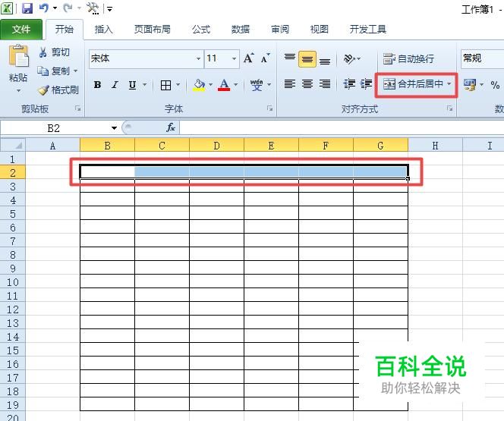Open the 文件 File tab
Image resolution: width=504 pixels, height=421 pixels.
click(21, 30)
